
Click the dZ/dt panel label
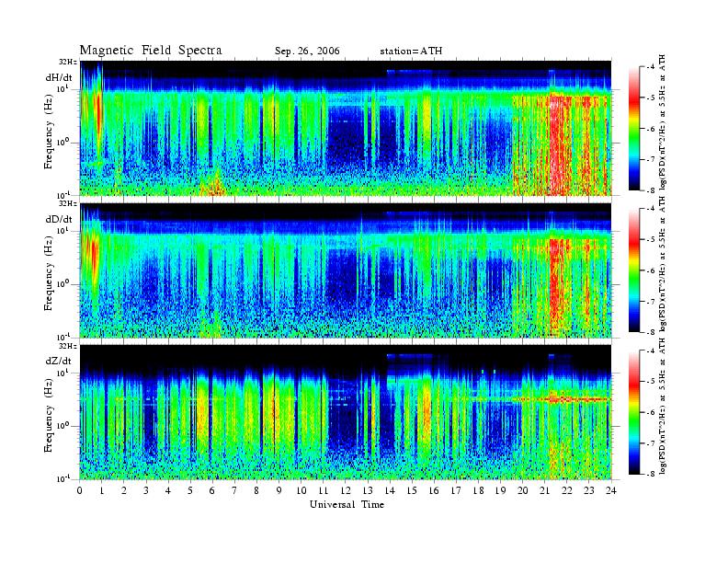pos(59,361)
